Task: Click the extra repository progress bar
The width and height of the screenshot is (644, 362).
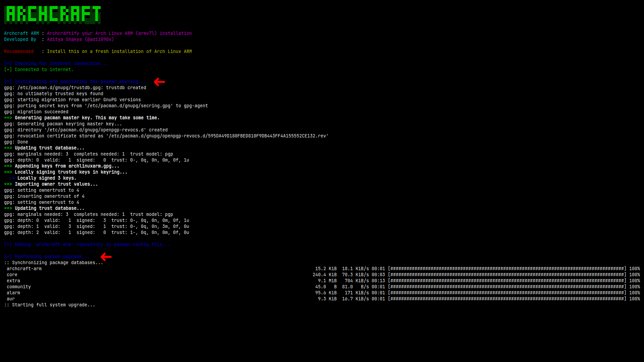Action: (506, 281)
